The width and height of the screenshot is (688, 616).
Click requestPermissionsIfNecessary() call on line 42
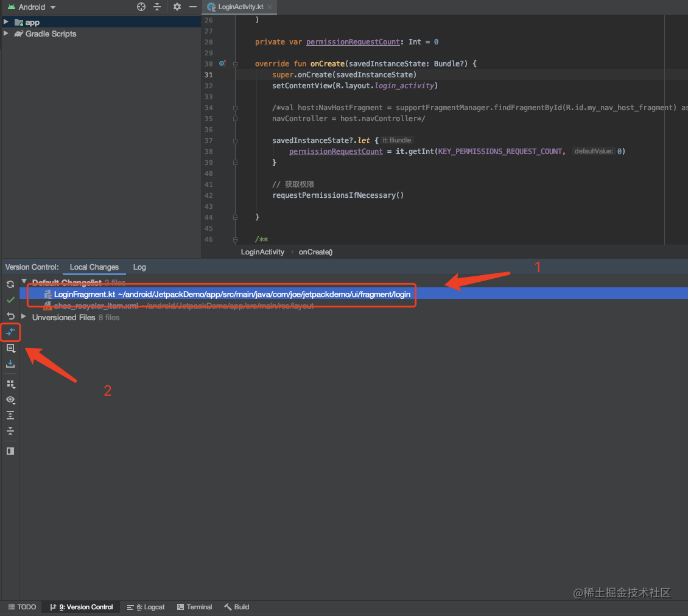click(338, 195)
